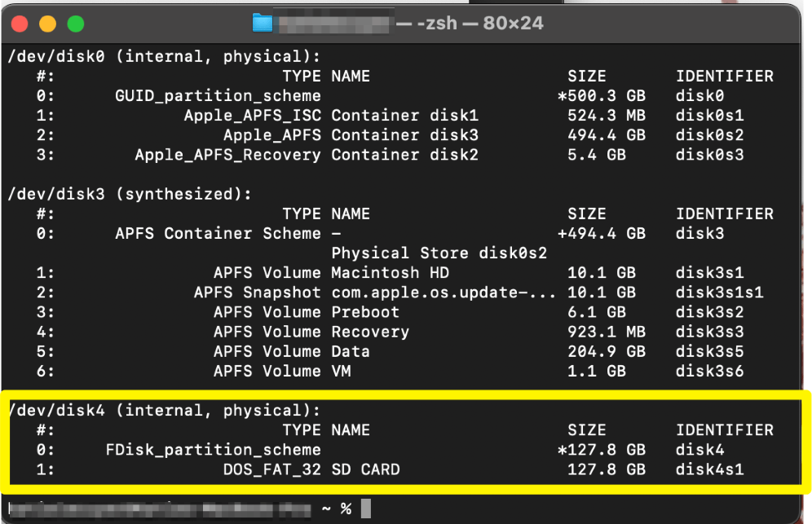The image size is (812, 524).
Task: Click the "disk0s2" identifier in the IDENTIFIER column
Action: pyautogui.click(x=709, y=135)
